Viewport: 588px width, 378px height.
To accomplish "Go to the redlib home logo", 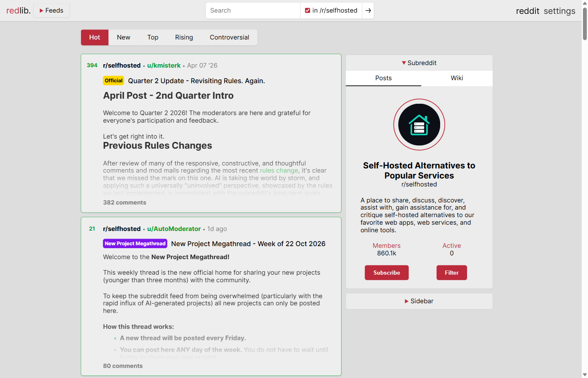I will [18, 10].
